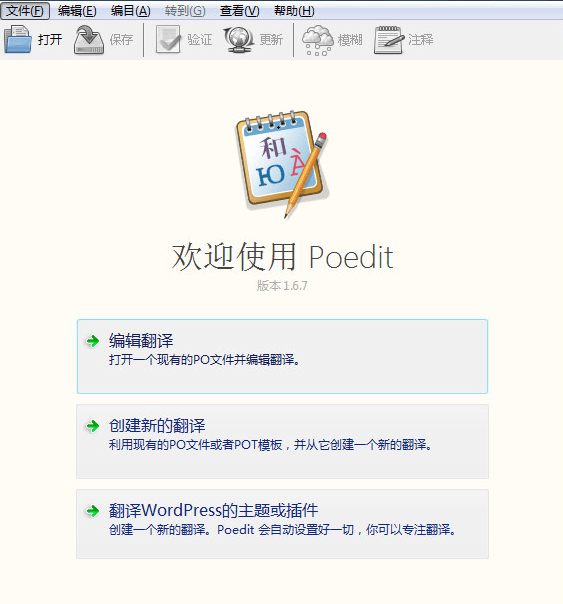Click the 欢迎使用 Poedit heading

point(282,257)
